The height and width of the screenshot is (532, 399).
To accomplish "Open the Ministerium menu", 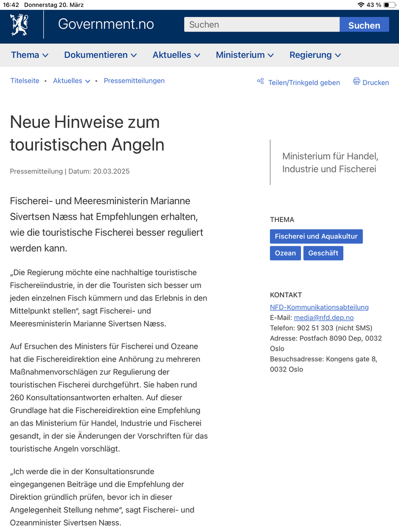I will (245, 55).
